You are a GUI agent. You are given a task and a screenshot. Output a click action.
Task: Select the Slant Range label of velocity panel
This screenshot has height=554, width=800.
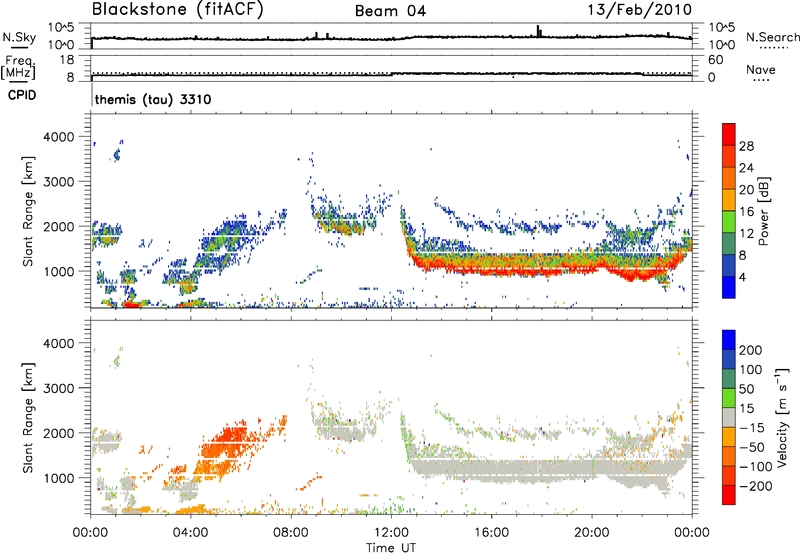pyautogui.click(x=28, y=417)
